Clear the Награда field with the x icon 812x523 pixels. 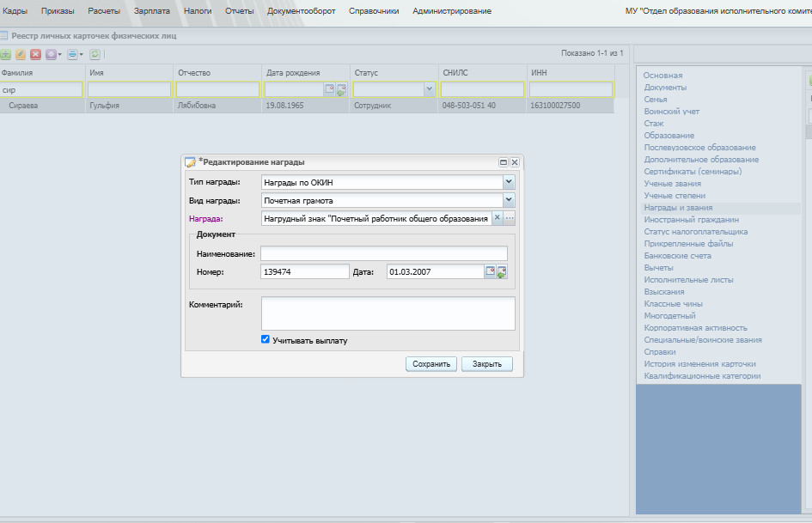(x=498, y=218)
